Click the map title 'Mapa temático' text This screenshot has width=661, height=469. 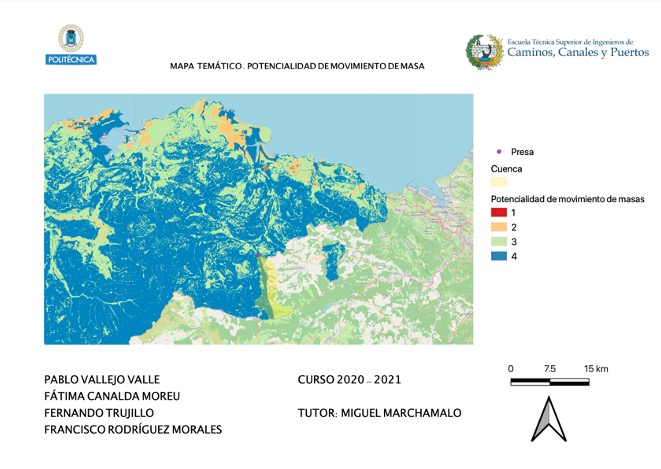[x=298, y=66]
